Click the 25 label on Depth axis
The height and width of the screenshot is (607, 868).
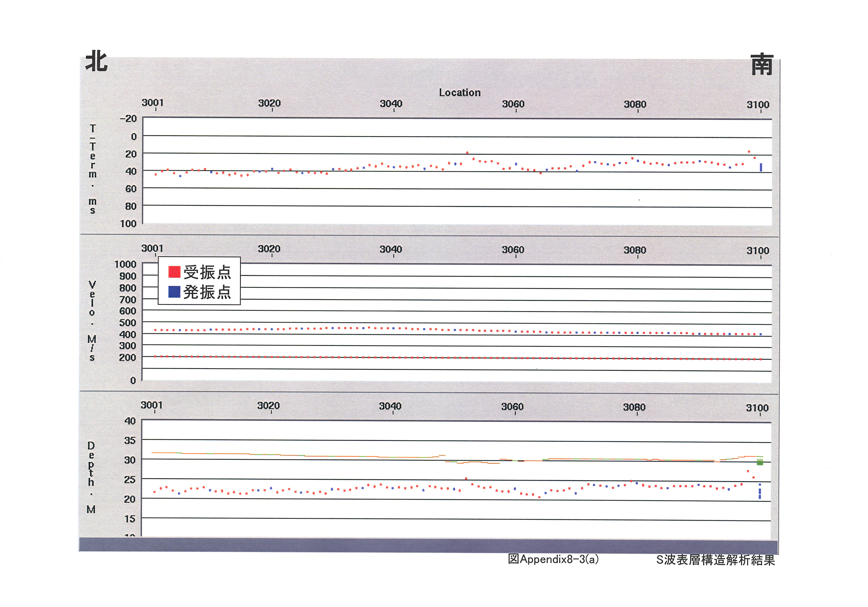(130, 480)
